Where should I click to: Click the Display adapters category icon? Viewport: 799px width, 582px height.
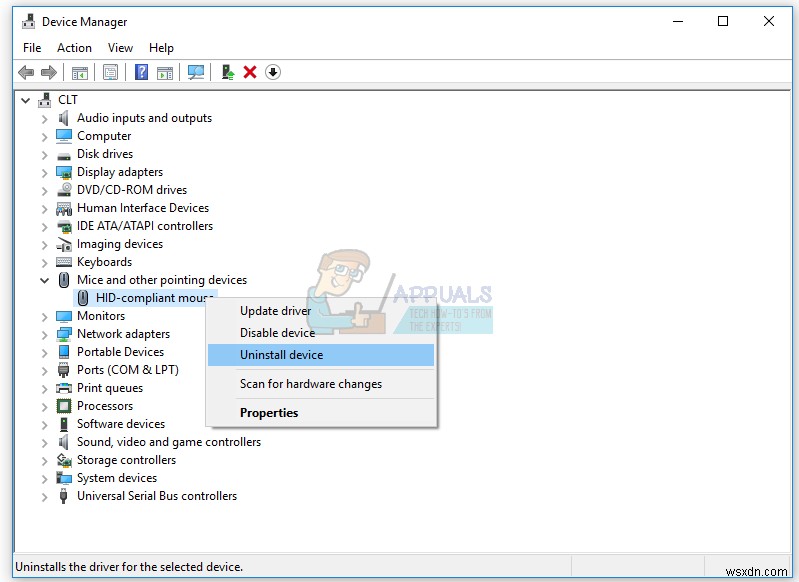pos(64,172)
